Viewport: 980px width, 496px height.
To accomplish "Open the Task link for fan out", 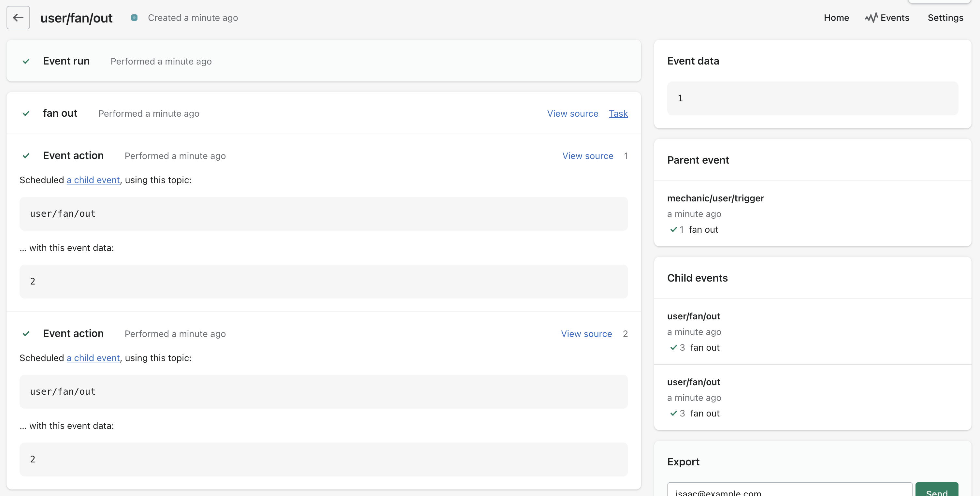I will [x=618, y=113].
